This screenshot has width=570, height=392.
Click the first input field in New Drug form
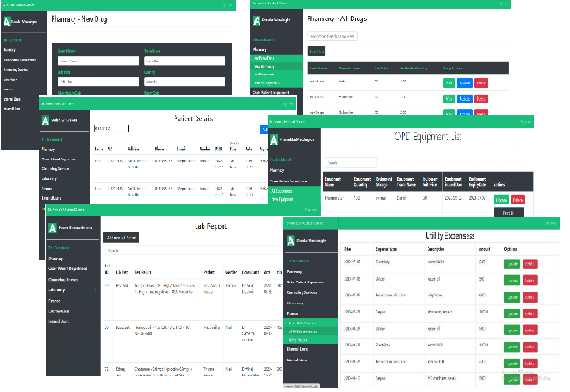(98, 61)
